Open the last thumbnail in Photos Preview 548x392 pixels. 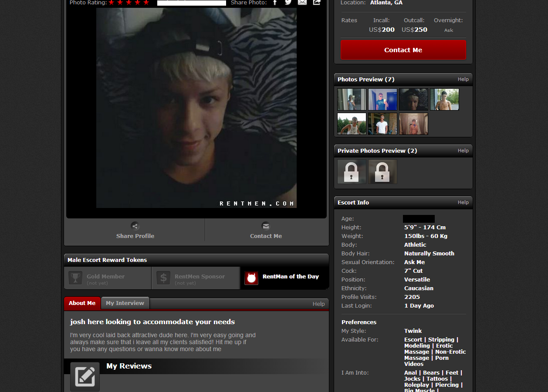413,124
